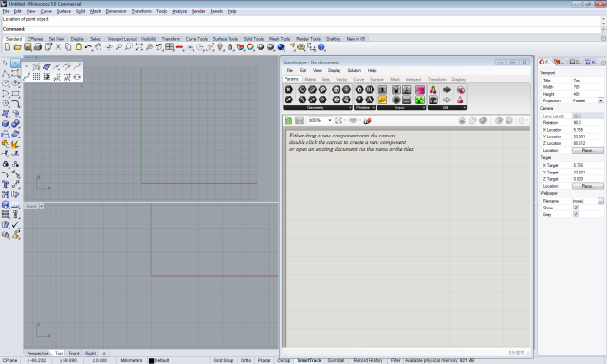Click the yellow panel icon in Input group
Screen dimensions: 607x364
pyautogui.click(x=382, y=100)
